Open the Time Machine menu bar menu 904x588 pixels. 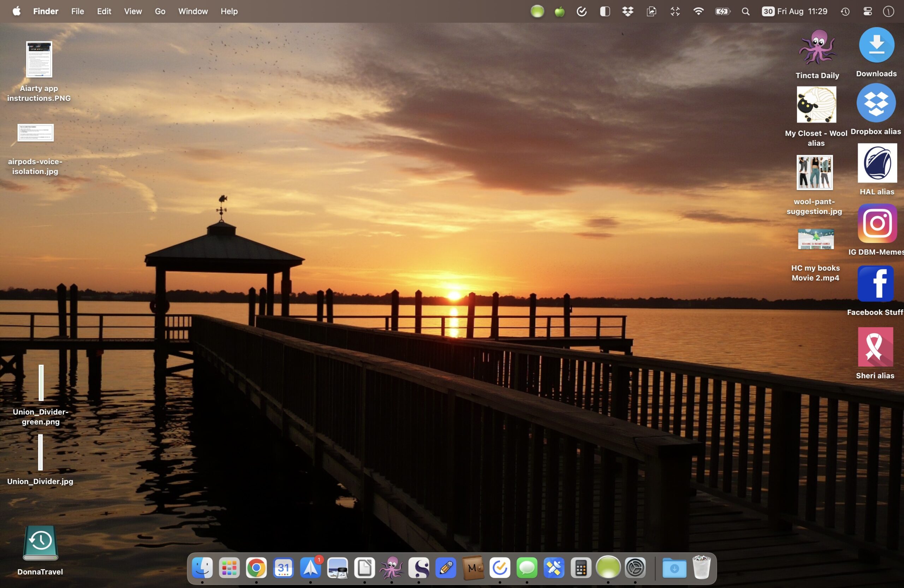[x=845, y=11]
